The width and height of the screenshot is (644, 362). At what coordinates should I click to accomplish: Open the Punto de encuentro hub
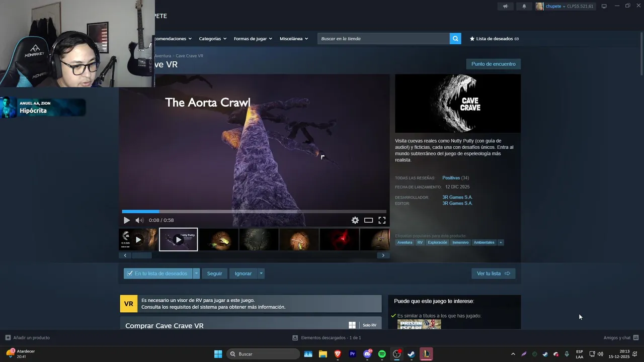pos(493,64)
